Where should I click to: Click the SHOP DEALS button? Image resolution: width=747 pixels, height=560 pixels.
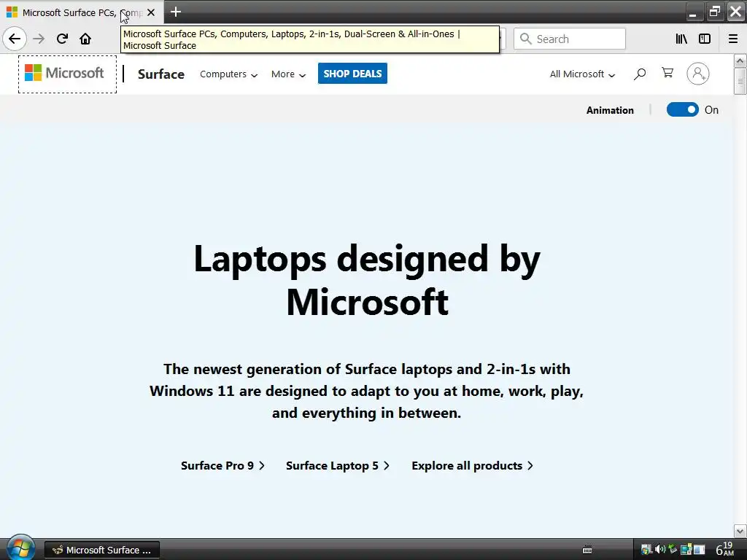click(x=352, y=74)
